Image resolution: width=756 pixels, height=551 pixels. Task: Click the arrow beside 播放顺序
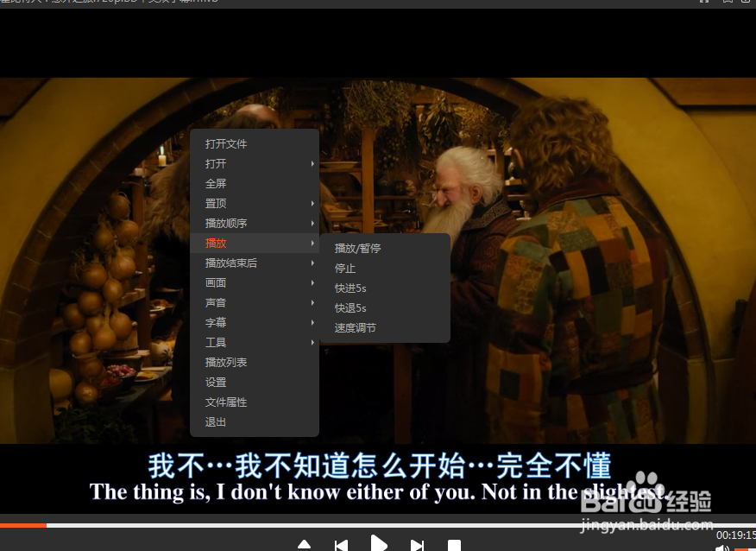tap(312, 223)
